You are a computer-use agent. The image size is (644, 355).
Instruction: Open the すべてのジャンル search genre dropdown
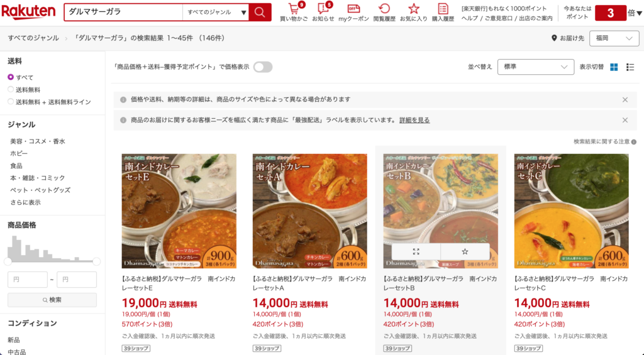[x=216, y=13]
